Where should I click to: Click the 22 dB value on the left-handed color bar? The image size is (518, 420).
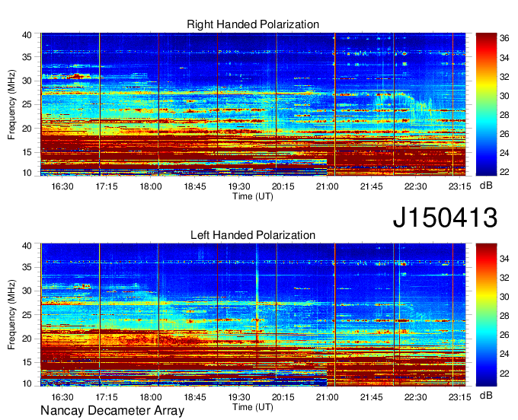coord(504,373)
